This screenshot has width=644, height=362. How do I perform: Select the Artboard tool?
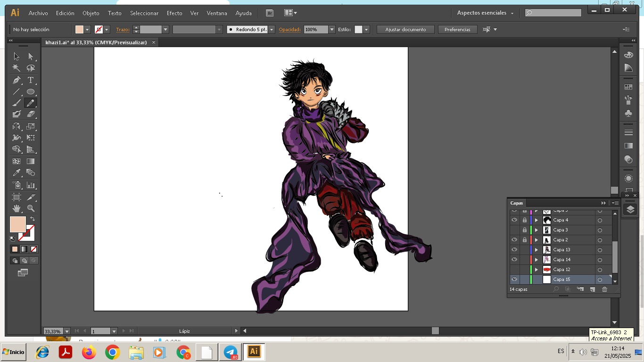click(x=17, y=197)
